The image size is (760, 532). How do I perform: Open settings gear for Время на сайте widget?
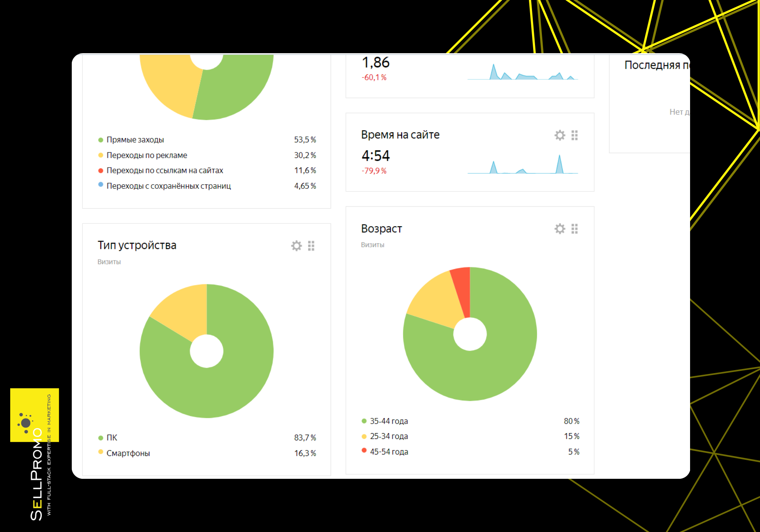[x=559, y=135]
